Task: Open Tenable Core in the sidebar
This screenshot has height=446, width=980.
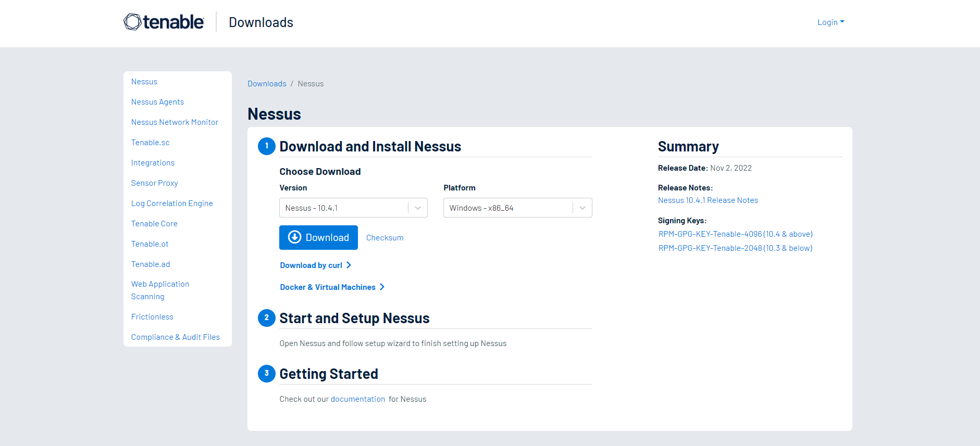Action: coord(154,224)
